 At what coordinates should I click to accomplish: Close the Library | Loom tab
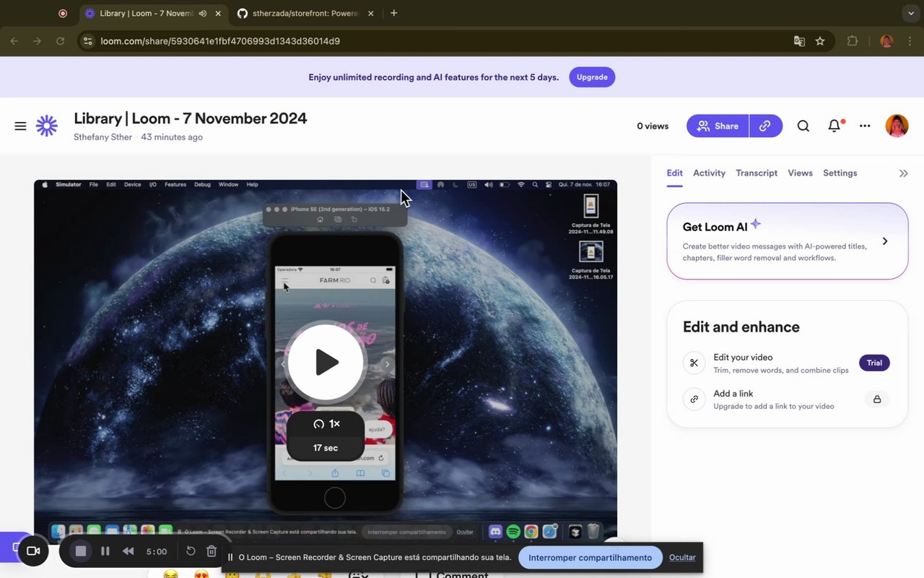tap(218, 13)
